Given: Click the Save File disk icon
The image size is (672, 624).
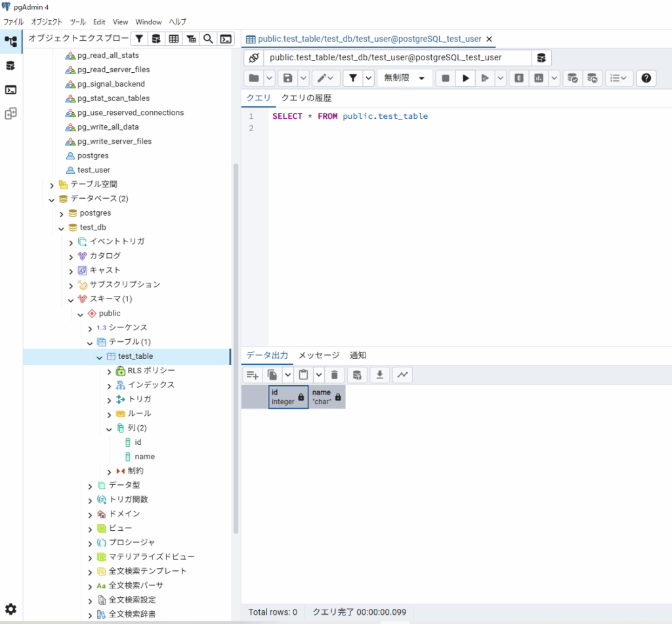Looking at the screenshot, I should click(288, 78).
